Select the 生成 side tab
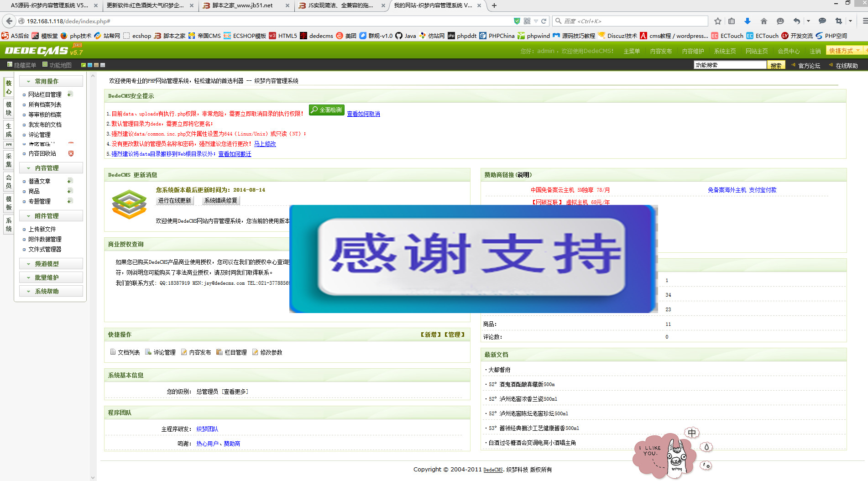The height and width of the screenshot is (481, 868). coord(9,130)
